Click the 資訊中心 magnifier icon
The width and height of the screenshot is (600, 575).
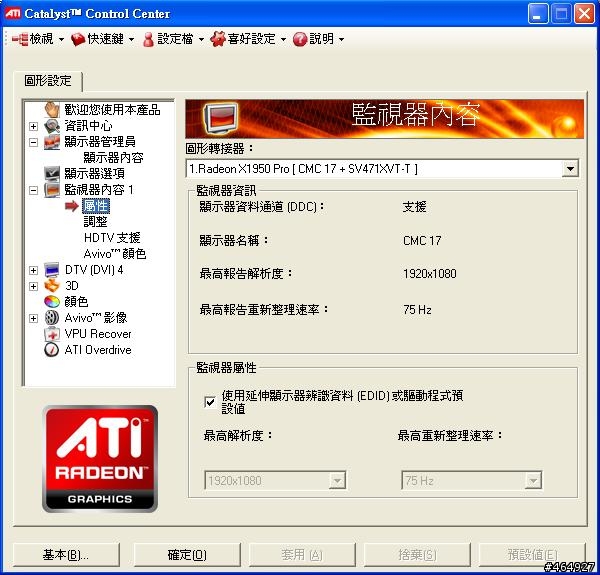click(52, 126)
